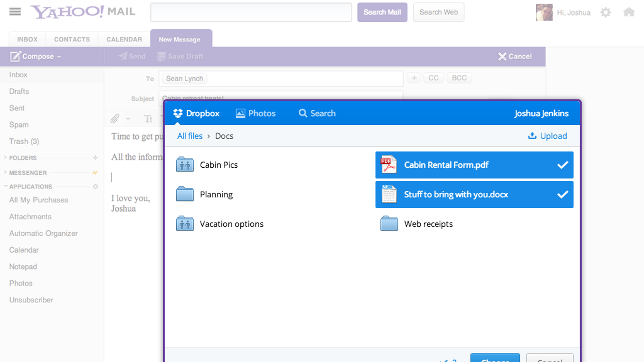The width and height of the screenshot is (644, 362).
Task: Open the hamburger menu icon
Action: tap(15, 12)
